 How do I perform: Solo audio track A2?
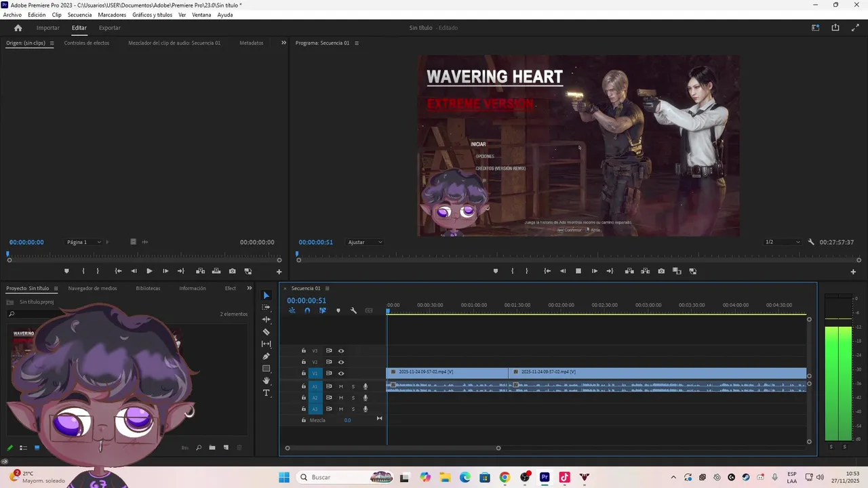point(353,398)
